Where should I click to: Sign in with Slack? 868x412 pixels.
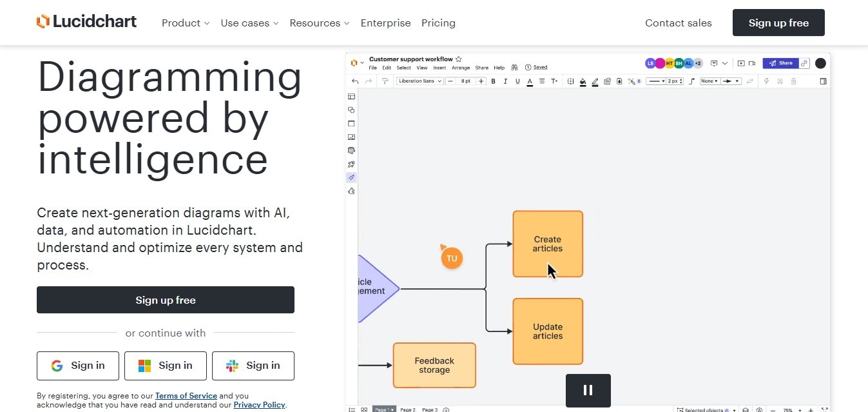tap(253, 366)
